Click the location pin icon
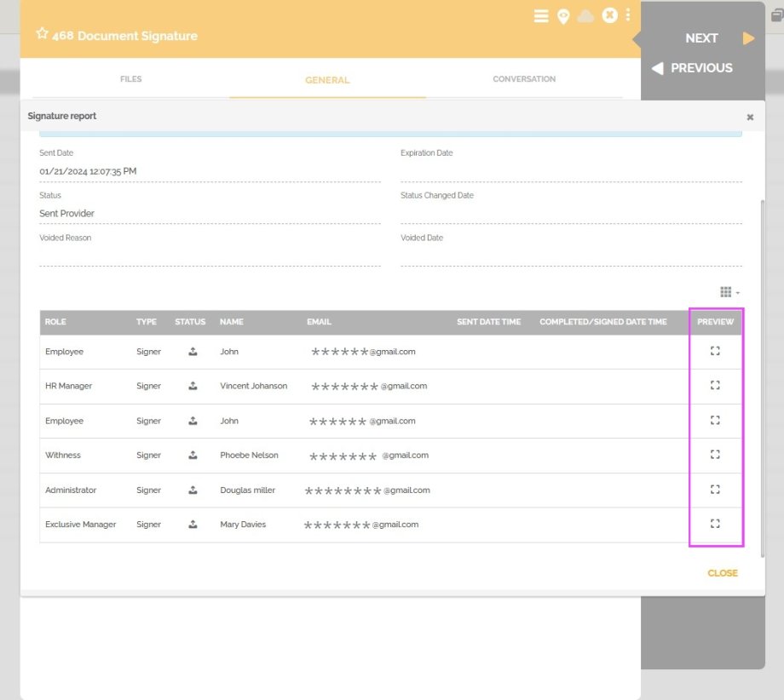This screenshot has height=700, width=784. pyautogui.click(x=563, y=15)
